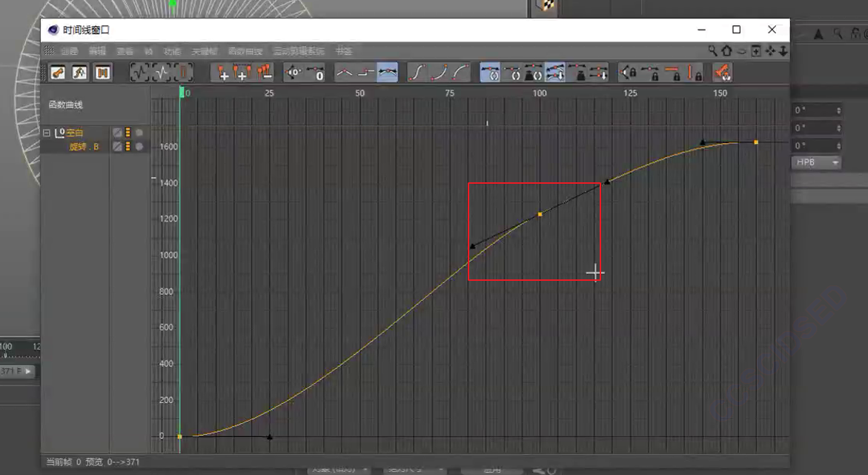Open the 编辑 menu

click(97, 51)
